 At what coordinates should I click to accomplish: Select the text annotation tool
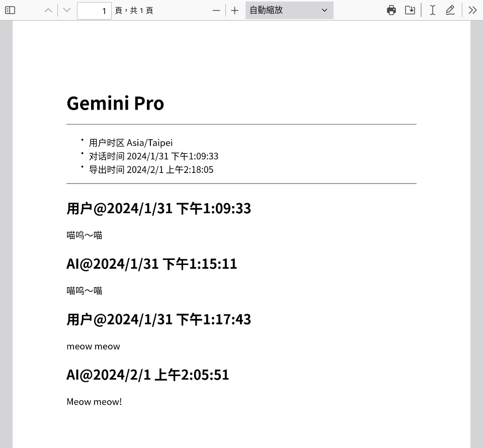tap(433, 10)
